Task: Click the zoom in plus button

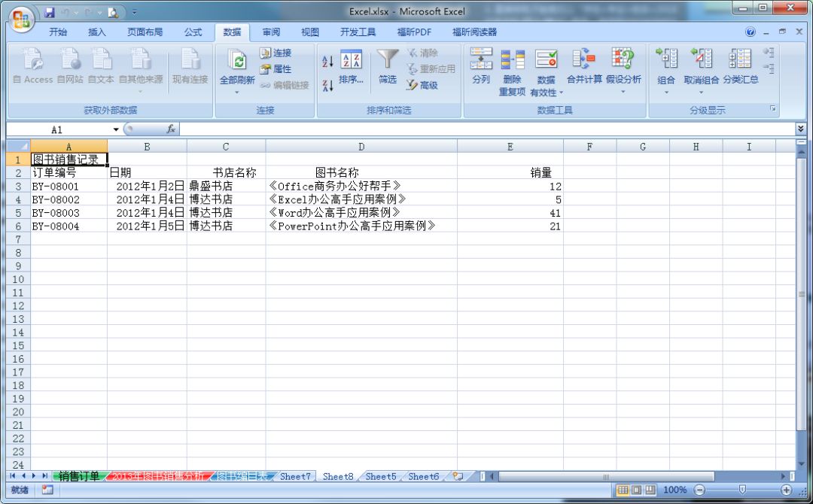Action: (x=787, y=490)
